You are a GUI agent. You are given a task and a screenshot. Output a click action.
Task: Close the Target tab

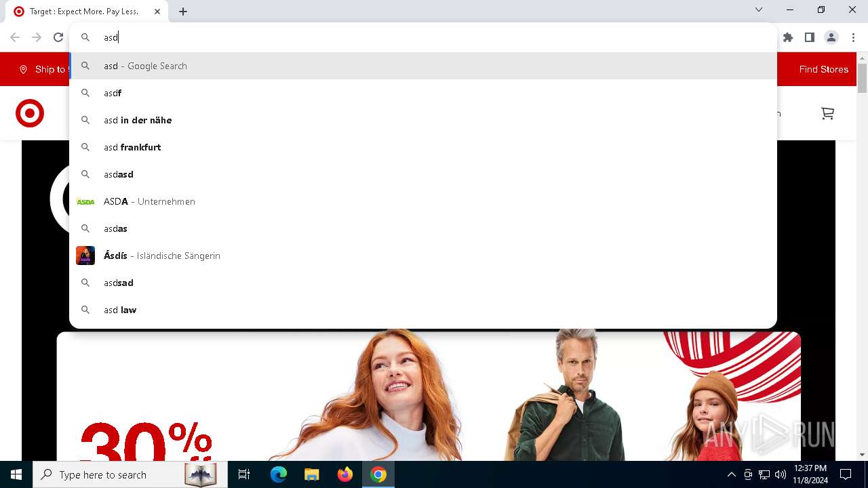[157, 12]
